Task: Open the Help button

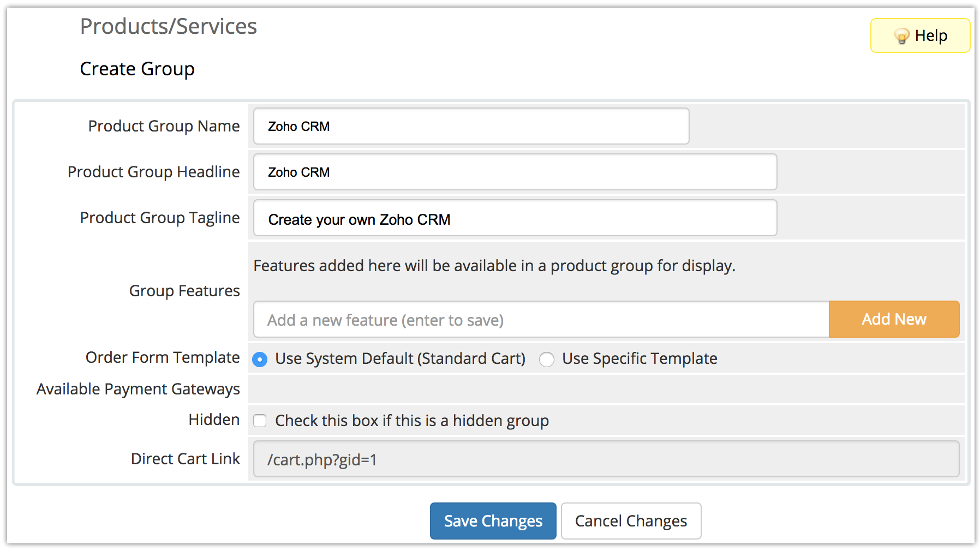Action: pyautogui.click(x=920, y=35)
